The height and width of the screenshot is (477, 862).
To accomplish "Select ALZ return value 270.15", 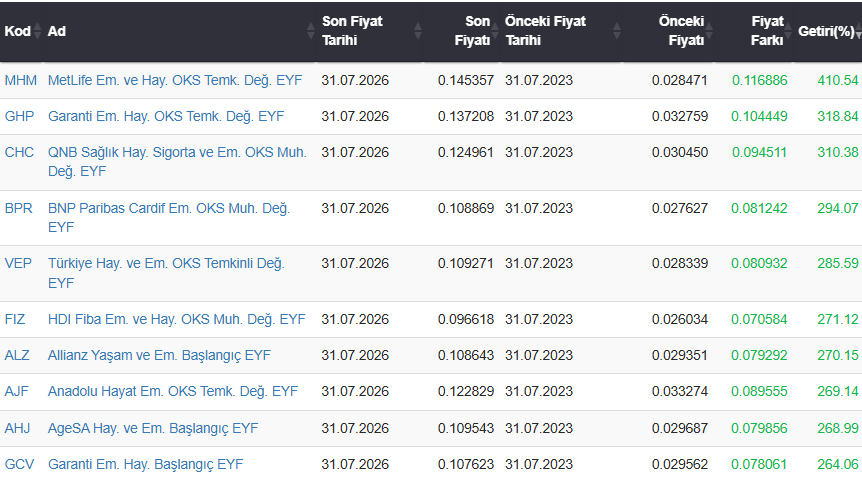I will coord(838,356).
